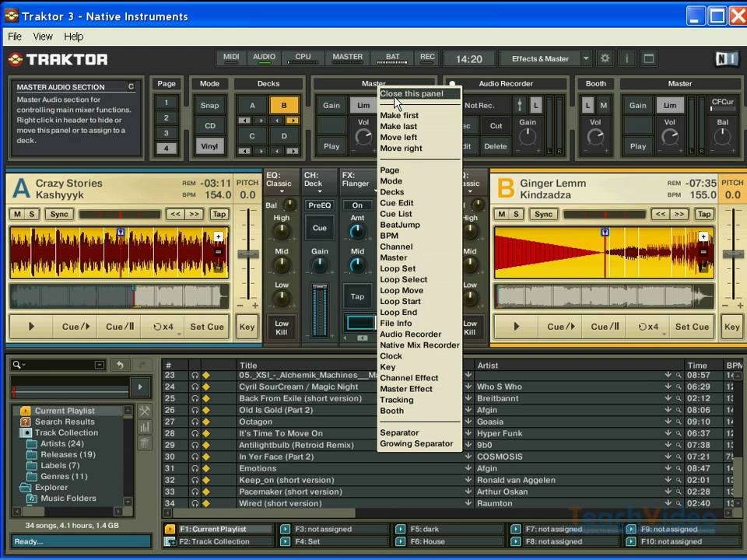The image size is (747, 560).
Task: Click Deck A loop x4 button
Action: tap(163, 327)
